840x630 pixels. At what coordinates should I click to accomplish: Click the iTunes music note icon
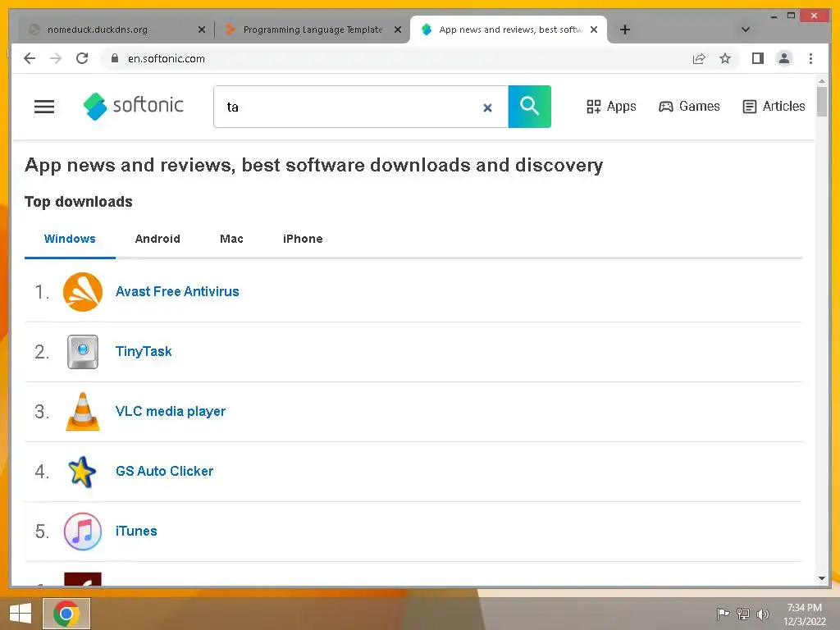point(83,532)
